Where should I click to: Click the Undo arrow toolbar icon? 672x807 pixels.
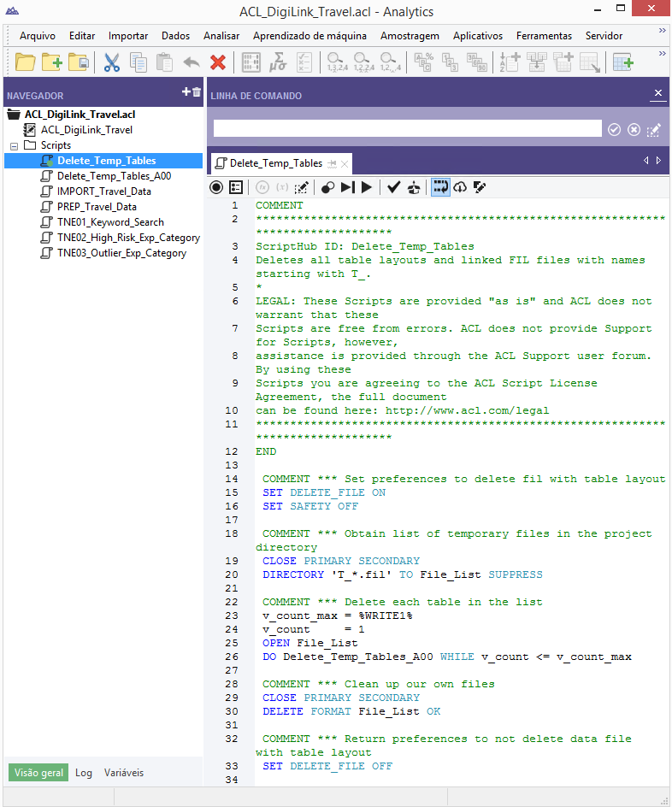[x=192, y=62]
